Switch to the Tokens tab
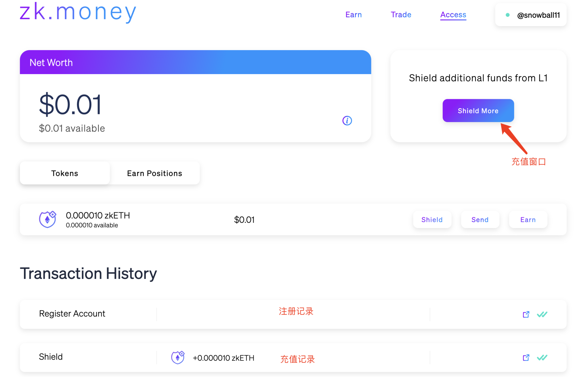This screenshot has height=377, width=588. (65, 173)
